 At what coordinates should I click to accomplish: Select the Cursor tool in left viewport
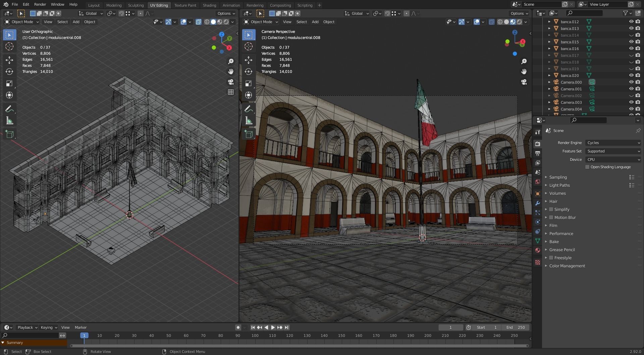[9, 47]
